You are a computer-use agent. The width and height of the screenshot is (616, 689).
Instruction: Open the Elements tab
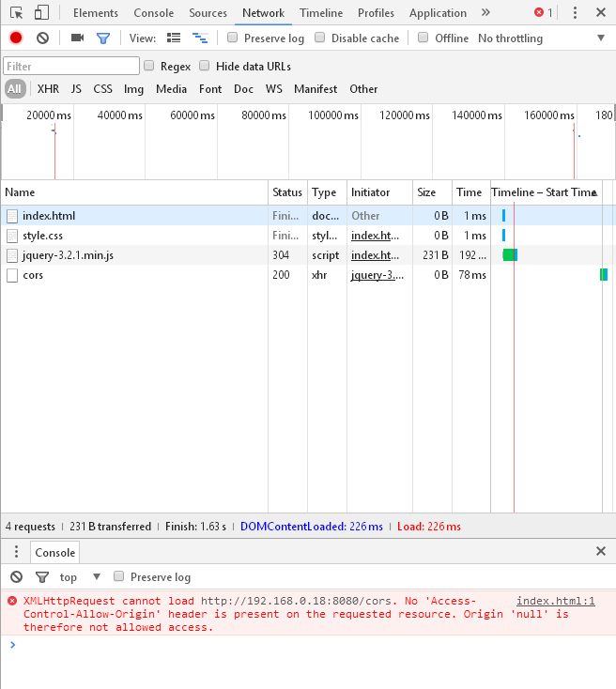[x=96, y=13]
